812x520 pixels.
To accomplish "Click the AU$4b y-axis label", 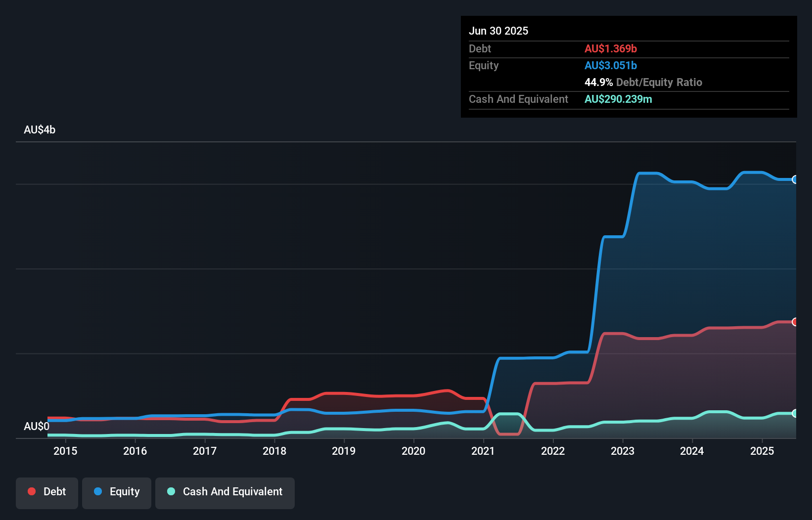I will [x=40, y=130].
